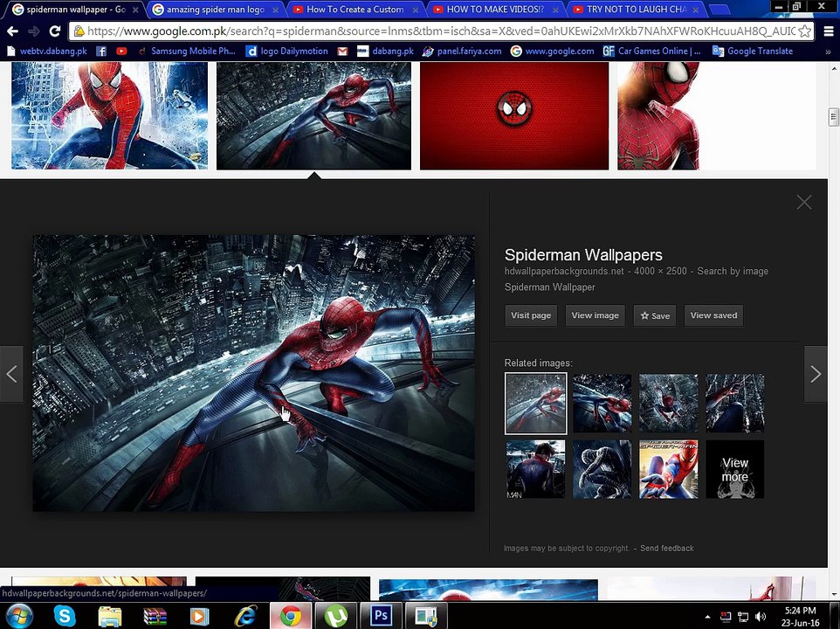Viewport: 840px width, 629px height.
Task: Open webtv.dabang.pk bookmark
Action: click(x=46, y=52)
